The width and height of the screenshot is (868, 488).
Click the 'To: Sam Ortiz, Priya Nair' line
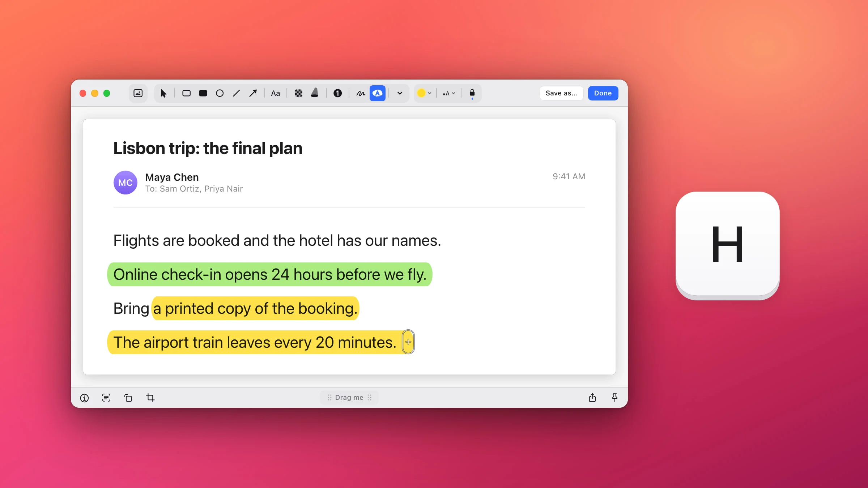(194, 189)
